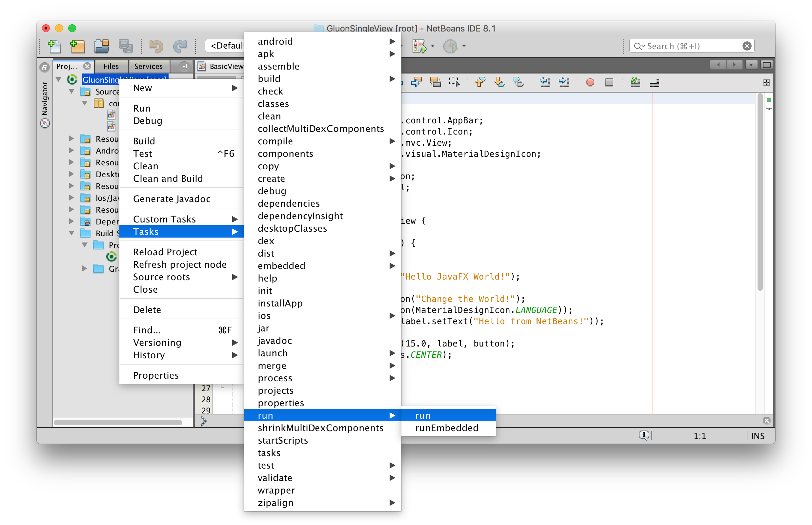Click the Redo toolbar icon
This screenshot has width=812, height=525.
(x=180, y=46)
